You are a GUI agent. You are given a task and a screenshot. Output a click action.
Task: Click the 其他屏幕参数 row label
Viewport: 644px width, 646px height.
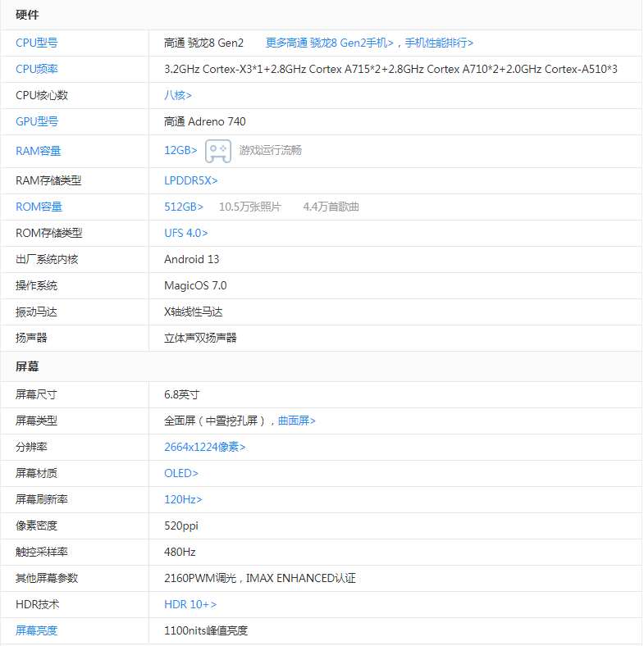[x=47, y=579]
